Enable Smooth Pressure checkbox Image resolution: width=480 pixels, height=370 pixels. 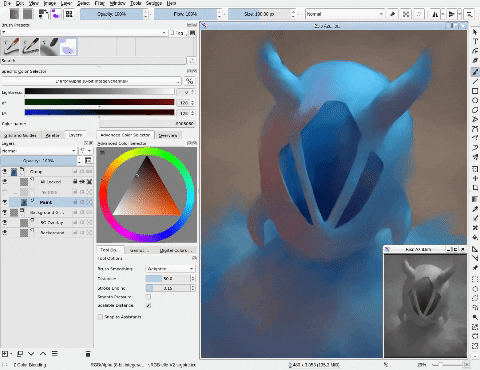[148, 297]
